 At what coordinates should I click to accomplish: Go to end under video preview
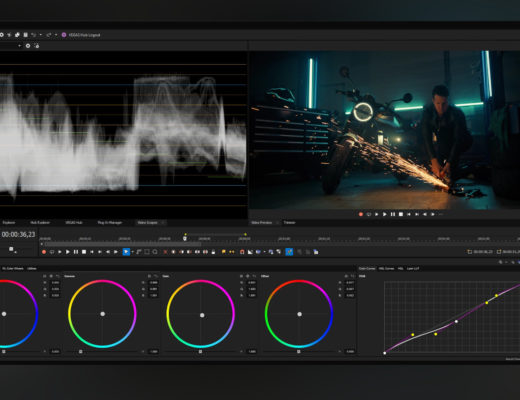417,214
